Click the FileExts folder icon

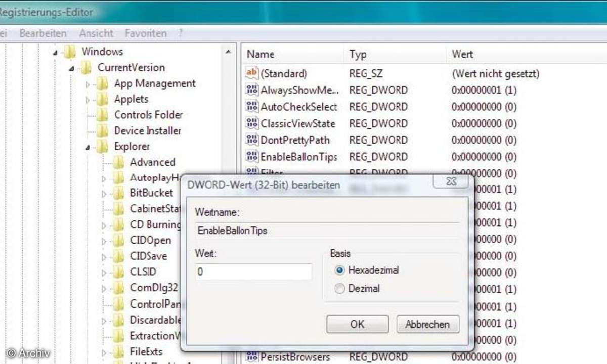pyautogui.click(x=118, y=351)
